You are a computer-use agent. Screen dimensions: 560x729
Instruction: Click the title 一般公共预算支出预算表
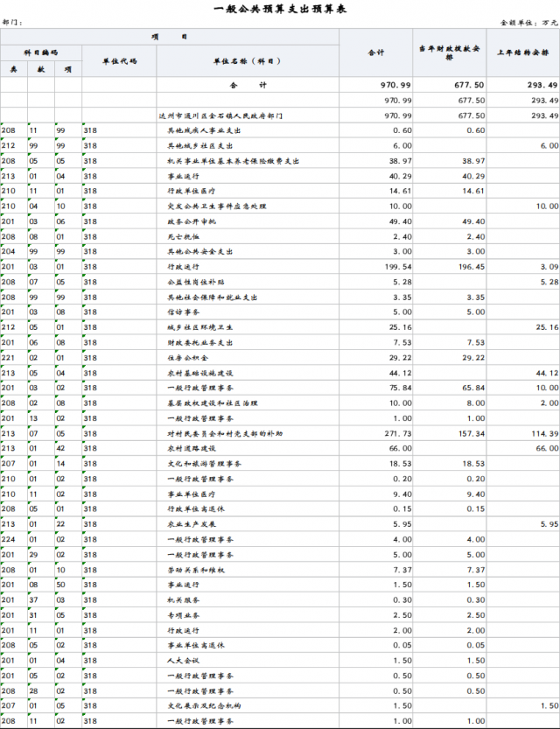[x=279, y=7]
